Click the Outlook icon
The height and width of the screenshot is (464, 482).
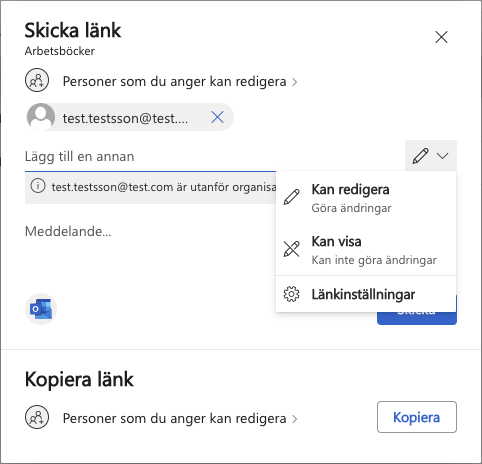coord(41,309)
